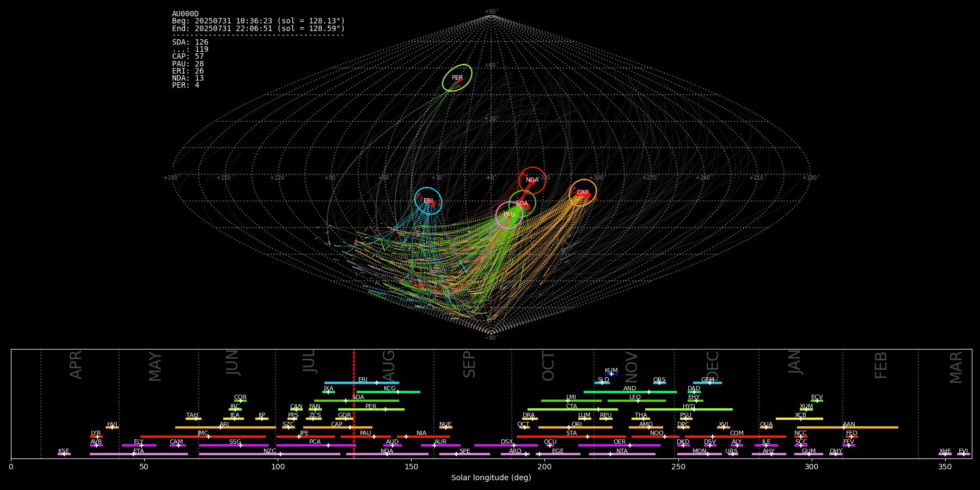Click the '...: 119' sporadic count entry
Image resolution: width=980 pixels, height=490 pixels.
(190, 50)
